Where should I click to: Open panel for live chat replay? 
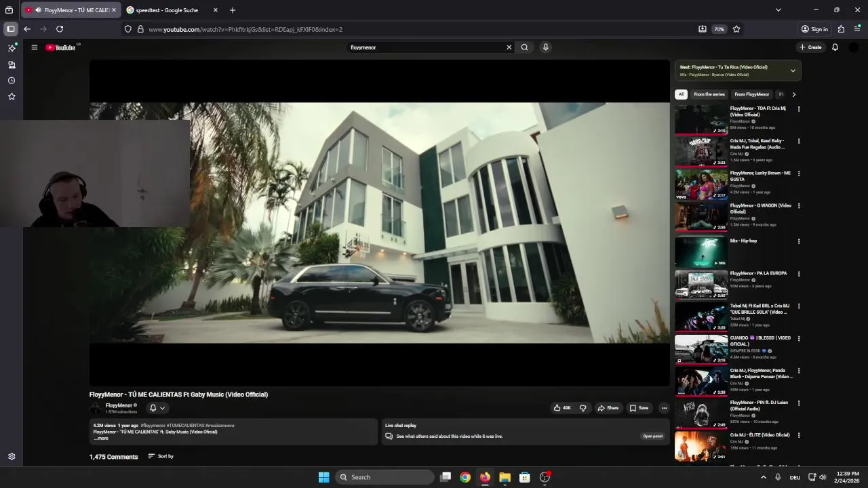pos(653,436)
